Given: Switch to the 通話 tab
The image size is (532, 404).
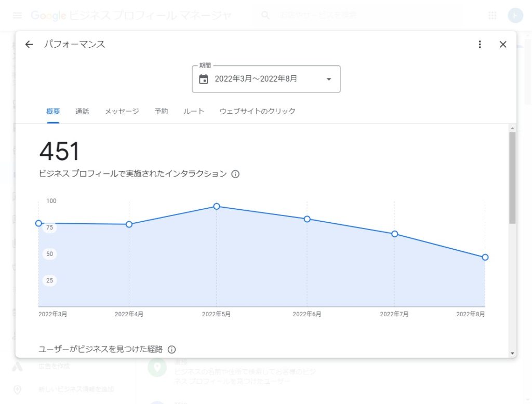Looking at the screenshot, I should pos(82,112).
